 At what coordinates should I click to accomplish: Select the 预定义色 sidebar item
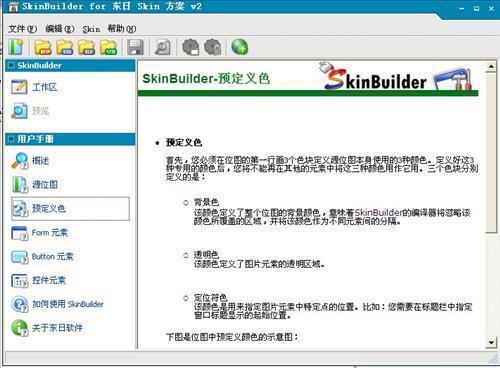pos(70,209)
